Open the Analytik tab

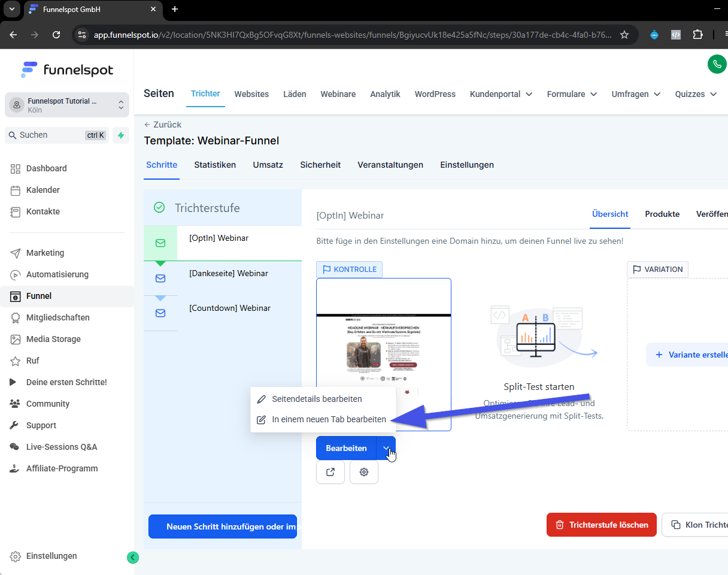coord(385,94)
